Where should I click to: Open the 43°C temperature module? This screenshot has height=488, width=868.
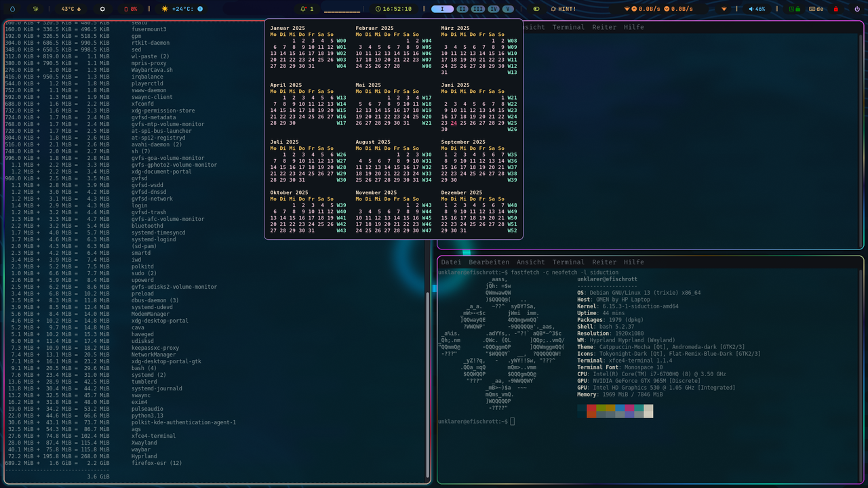[x=71, y=9]
